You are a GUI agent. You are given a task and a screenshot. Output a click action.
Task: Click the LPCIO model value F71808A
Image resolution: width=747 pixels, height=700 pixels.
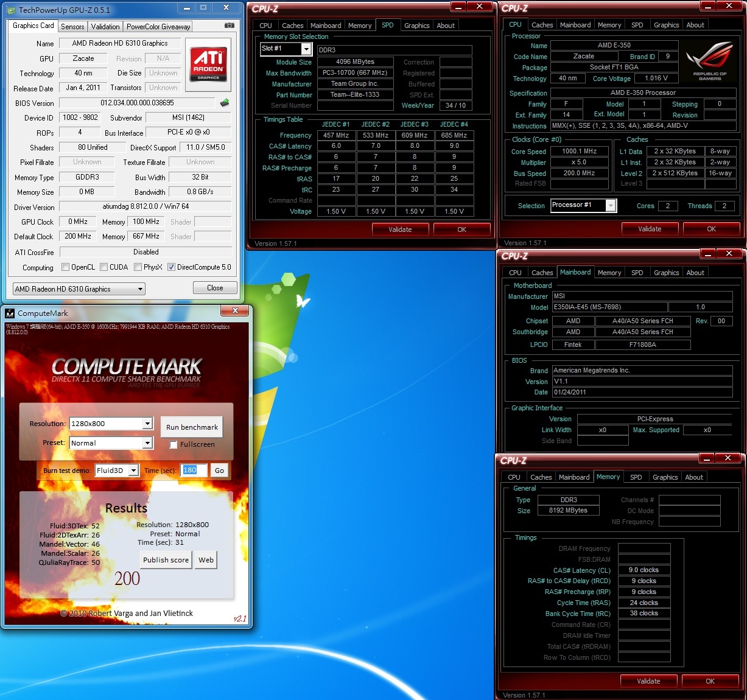[x=643, y=345]
